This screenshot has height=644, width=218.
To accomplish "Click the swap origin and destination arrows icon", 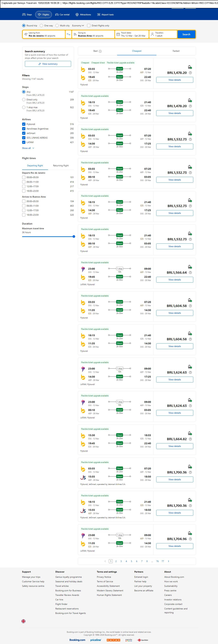I will [68, 34].
